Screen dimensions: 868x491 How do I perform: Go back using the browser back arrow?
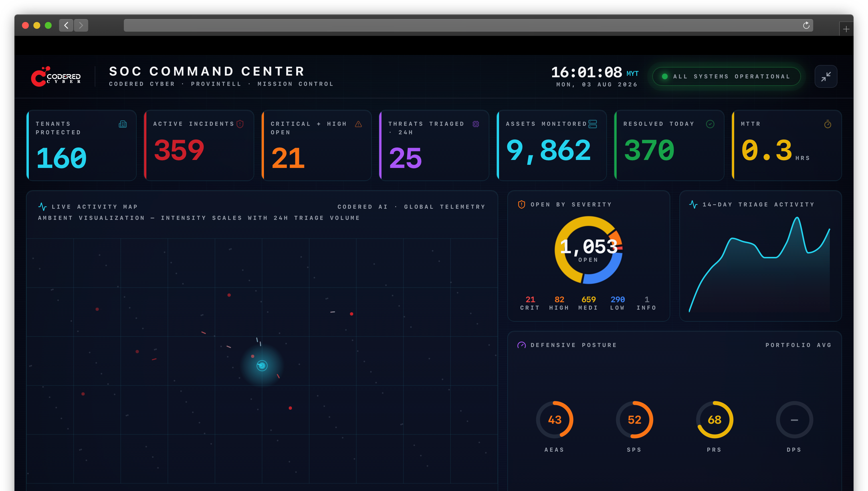[x=66, y=25]
